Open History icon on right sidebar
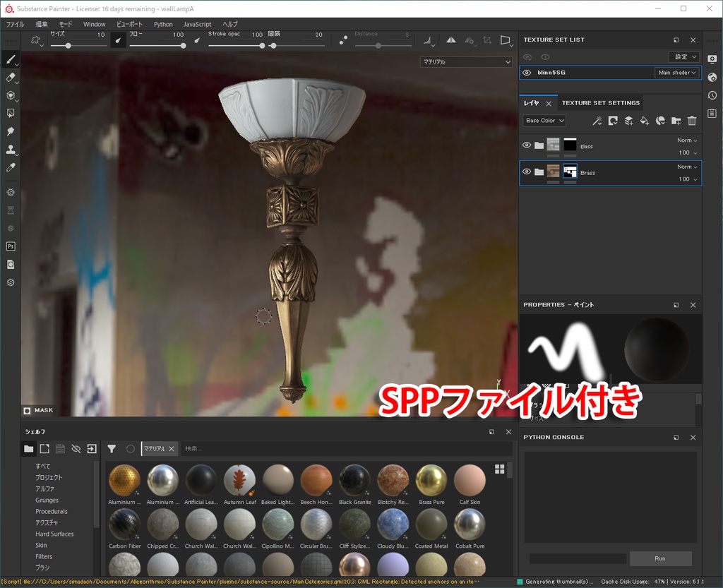Screen dimensions: 723x588 (712, 95)
